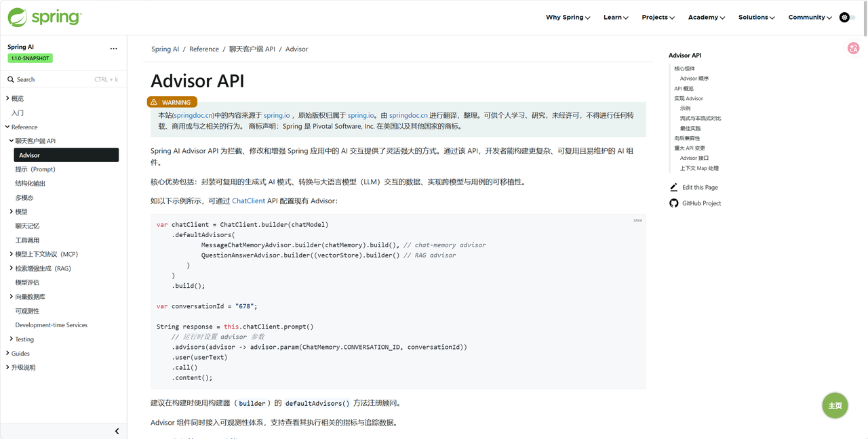Open the springdoc.cn link in the warning

(x=193, y=115)
